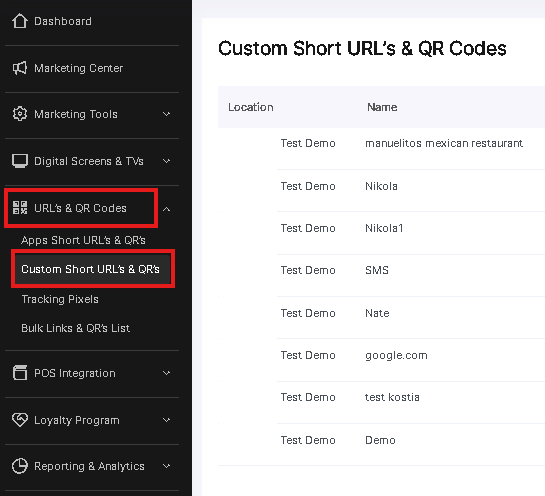This screenshot has height=496, width=545.
Task: Go to Bulk Links & QR's List
Action: [75, 328]
